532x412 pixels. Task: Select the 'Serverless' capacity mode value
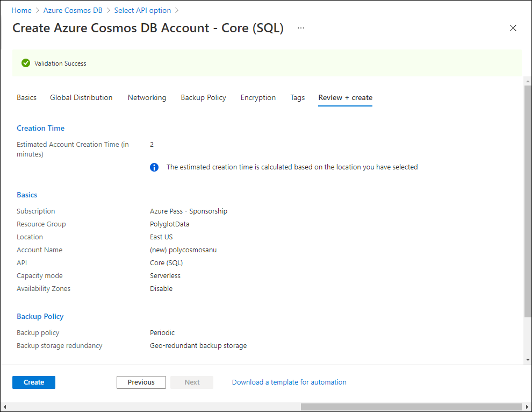pyautogui.click(x=165, y=275)
